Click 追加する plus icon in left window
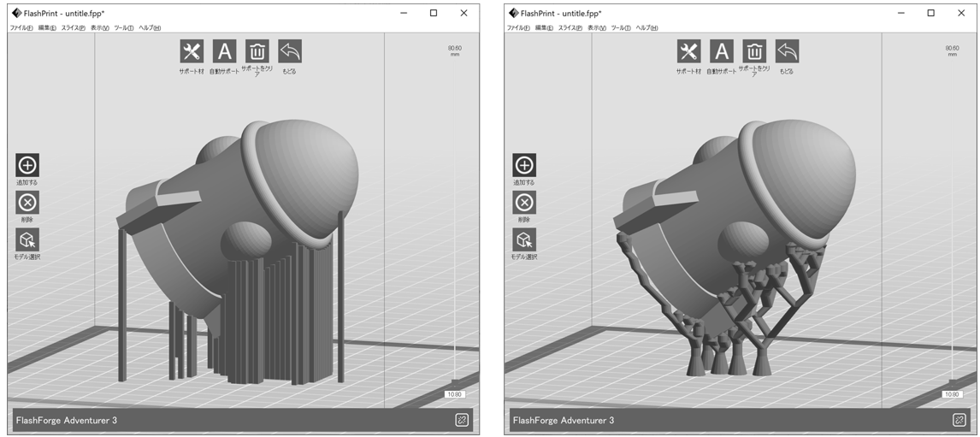Image resolution: width=980 pixels, height=437 pixels. coord(27,165)
